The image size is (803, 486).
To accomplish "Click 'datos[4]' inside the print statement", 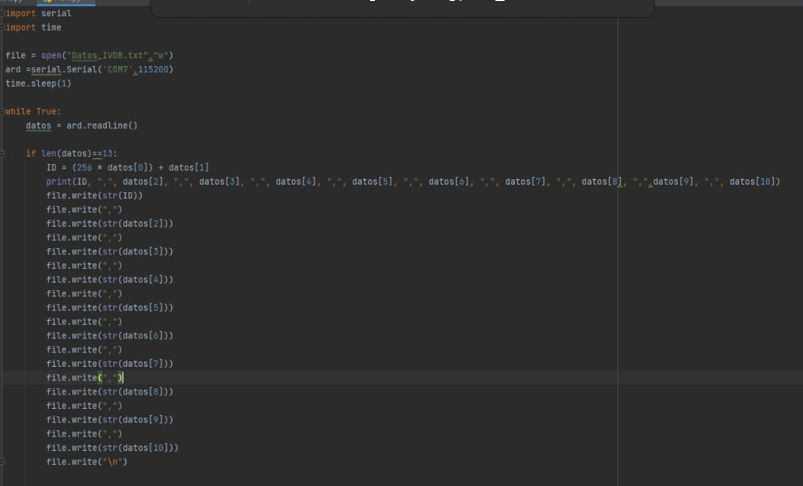I will (296, 182).
